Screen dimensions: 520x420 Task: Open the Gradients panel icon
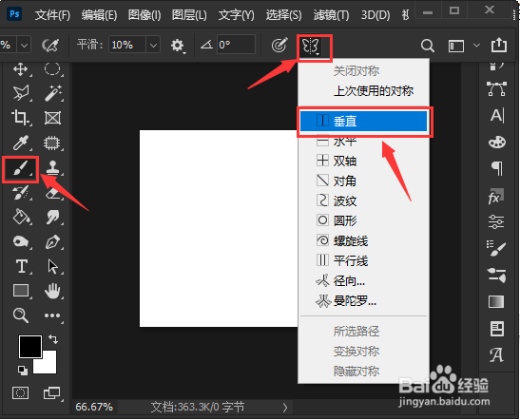tap(496, 302)
